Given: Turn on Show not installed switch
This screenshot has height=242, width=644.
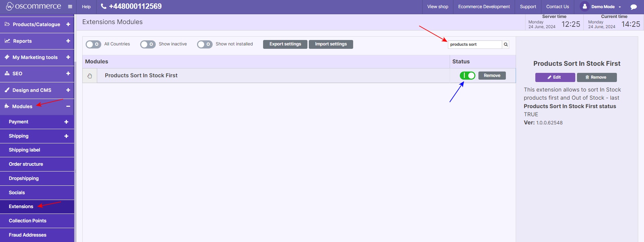Looking at the screenshot, I should coord(205,44).
